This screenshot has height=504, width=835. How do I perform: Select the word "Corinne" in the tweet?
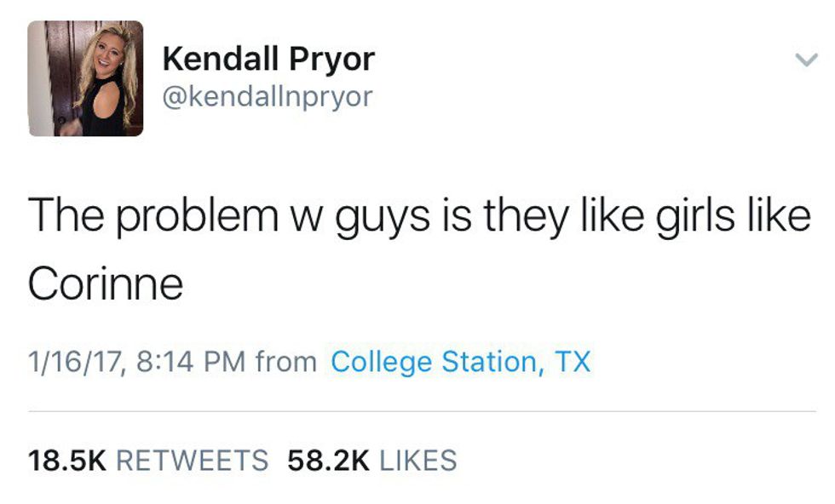pyautogui.click(x=105, y=283)
